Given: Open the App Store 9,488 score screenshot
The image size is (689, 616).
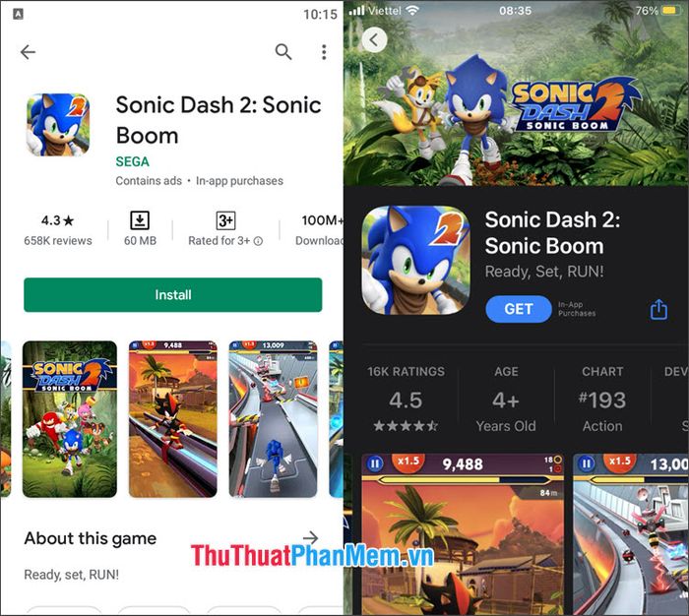Looking at the screenshot, I should 463,534.
